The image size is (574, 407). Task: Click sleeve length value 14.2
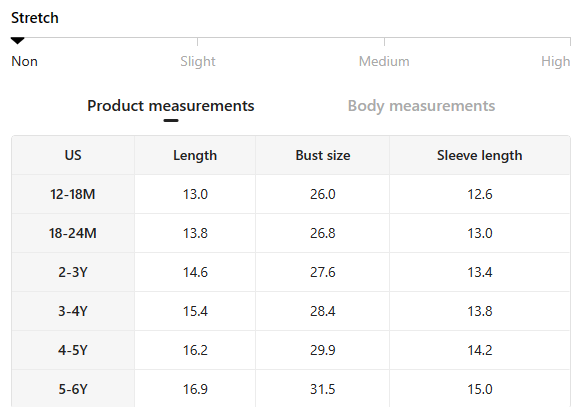pos(480,350)
